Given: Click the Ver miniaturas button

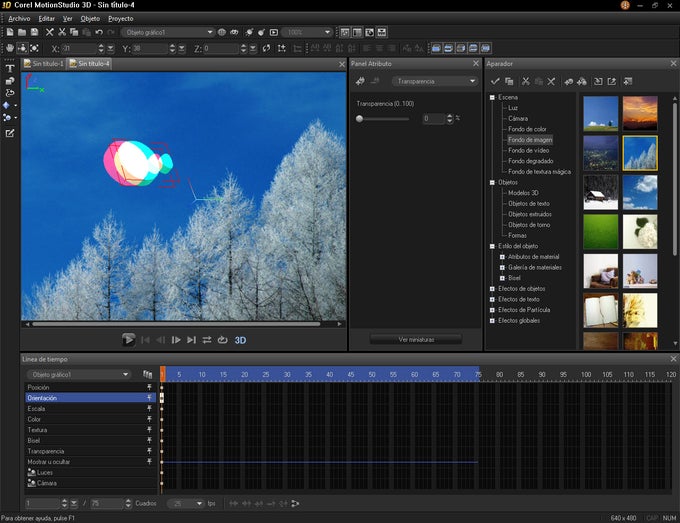Looking at the screenshot, I should 416,340.
